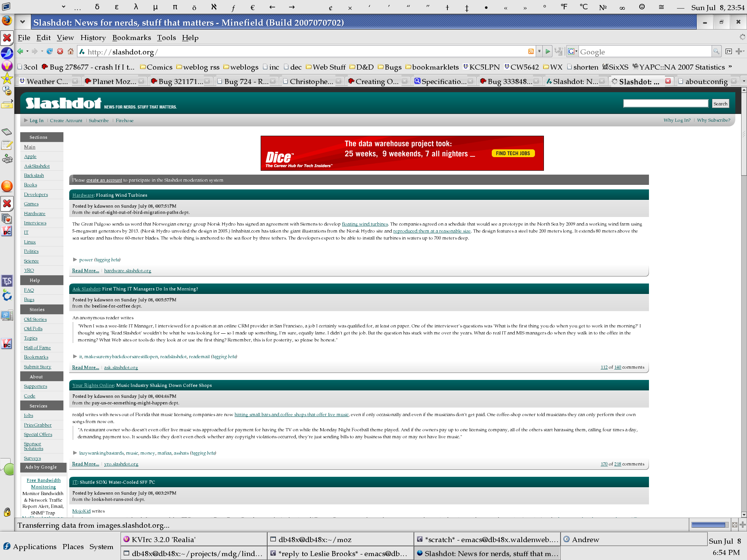This screenshot has width=747, height=560.
Task: Open the Bug 278677 bookmark
Action: pyautogui.click(x=88, y=67)
